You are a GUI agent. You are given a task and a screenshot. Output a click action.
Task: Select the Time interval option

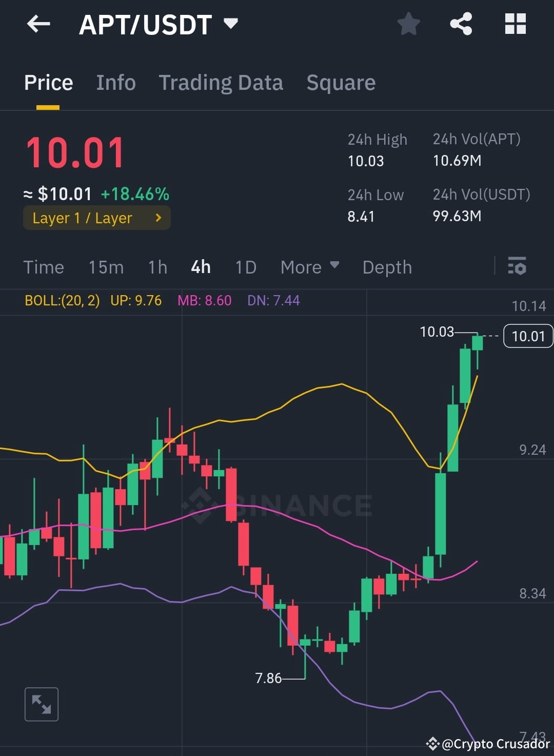44,267
